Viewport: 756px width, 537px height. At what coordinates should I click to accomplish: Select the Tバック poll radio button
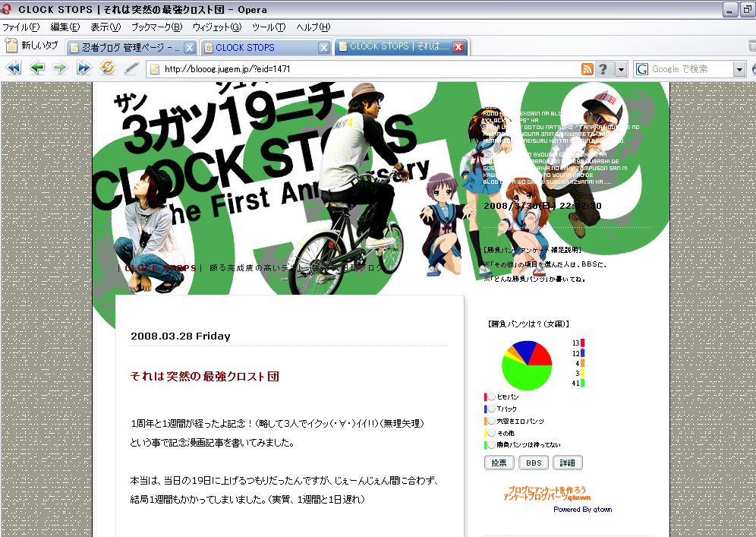coord(491,409)
